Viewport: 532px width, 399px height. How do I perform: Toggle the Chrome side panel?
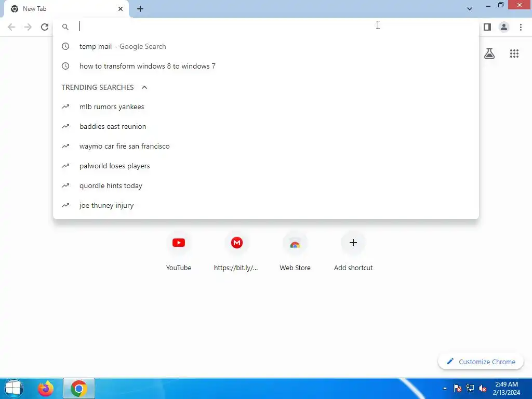pyautogui.click(x=487, y=27)
